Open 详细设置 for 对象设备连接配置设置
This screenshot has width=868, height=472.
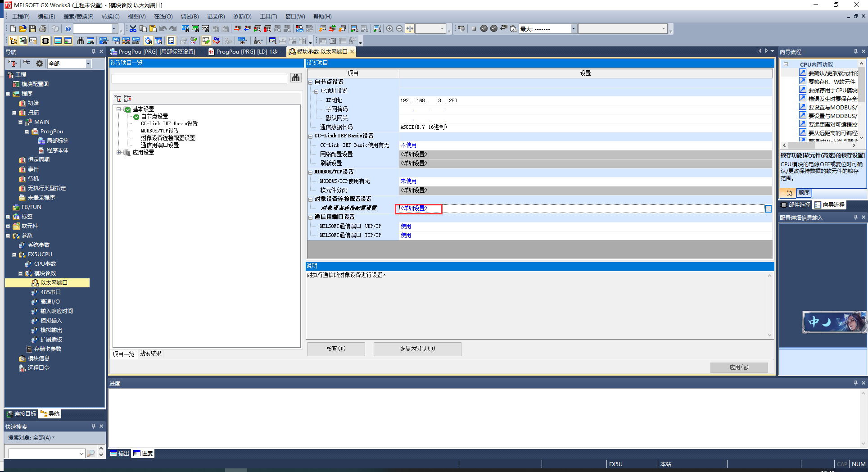point(414,209)
